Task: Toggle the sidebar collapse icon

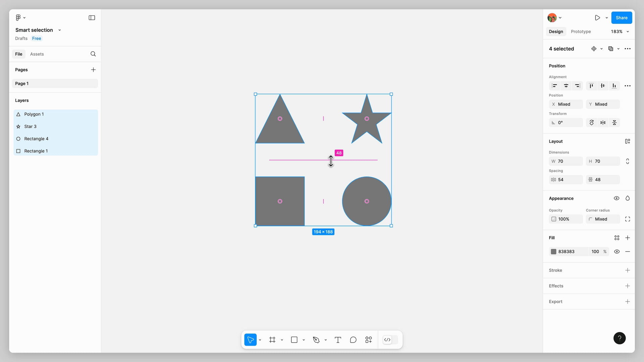Action: point(92,18)
